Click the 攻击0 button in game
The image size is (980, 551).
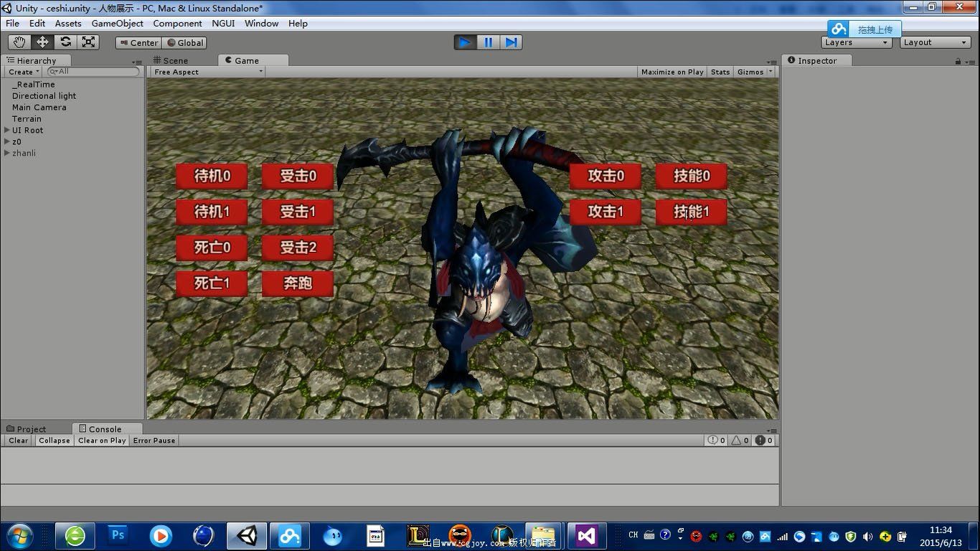click(606, 176)
